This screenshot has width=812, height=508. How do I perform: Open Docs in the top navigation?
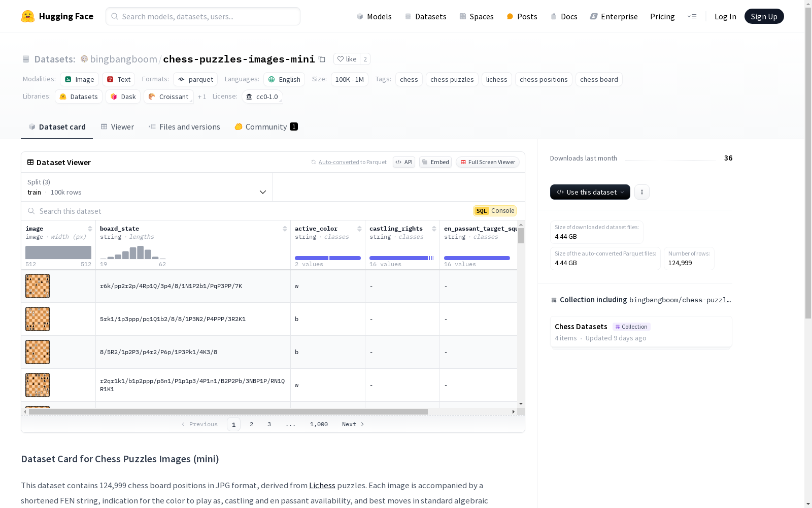564,16
